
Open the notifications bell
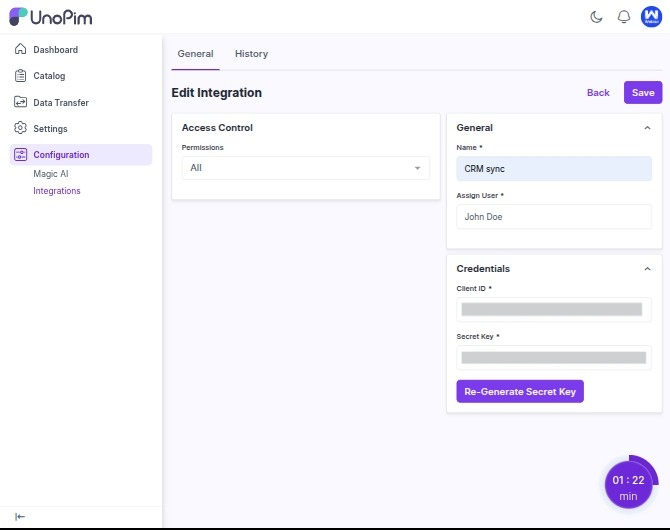click(624, 17)
